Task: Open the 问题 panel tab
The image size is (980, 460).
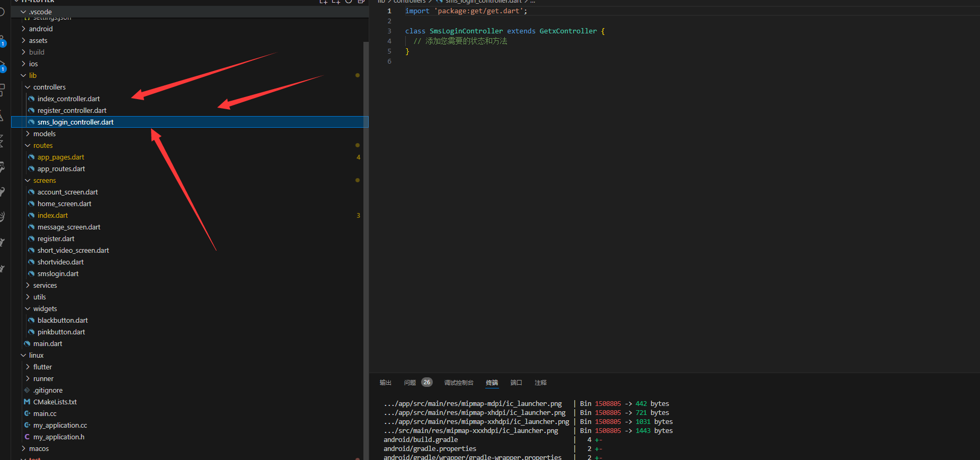Action: [x=410, y=383]
